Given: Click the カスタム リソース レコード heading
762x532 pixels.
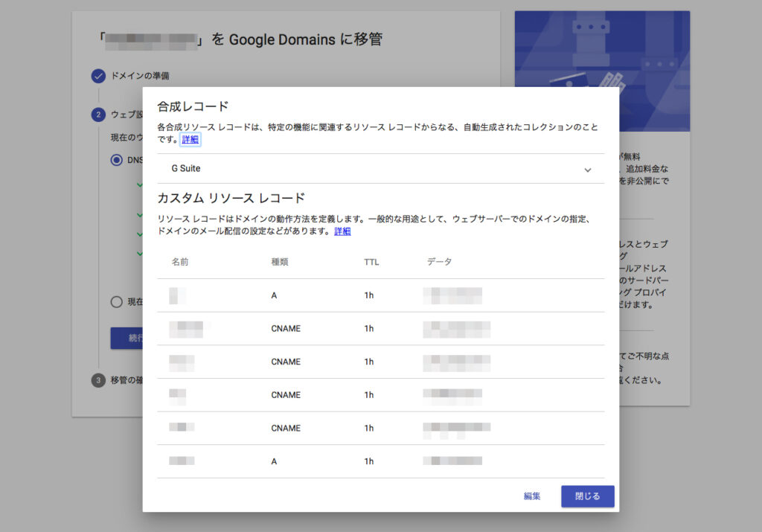Looking at the screenshot, I should pyautogui.click(x=231, y=198).
